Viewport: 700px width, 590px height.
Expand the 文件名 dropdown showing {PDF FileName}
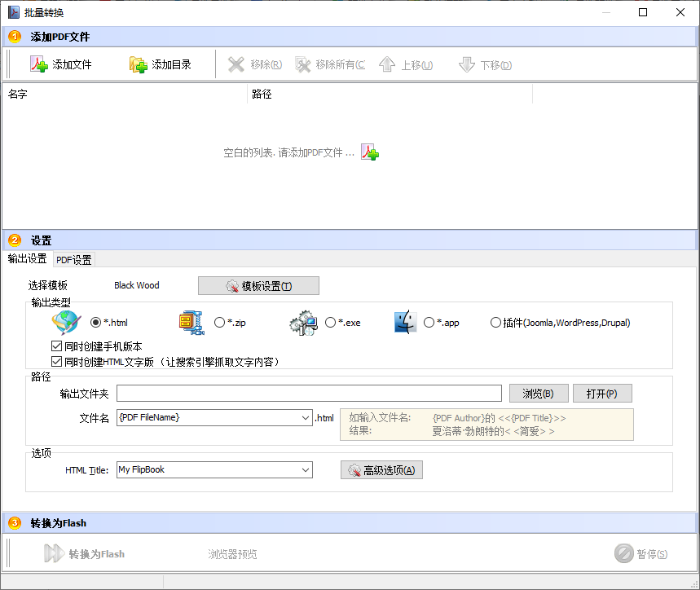tap(305, 417)
